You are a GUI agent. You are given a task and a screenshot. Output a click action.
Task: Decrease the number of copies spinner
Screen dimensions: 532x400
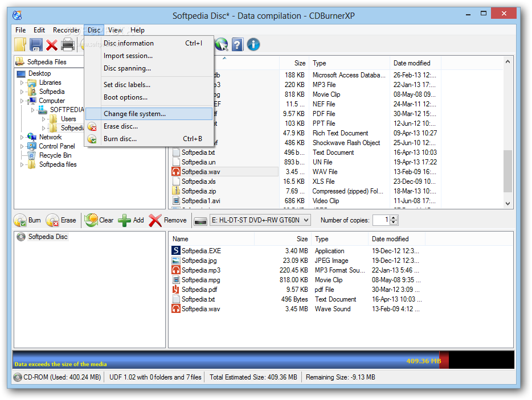394,222
